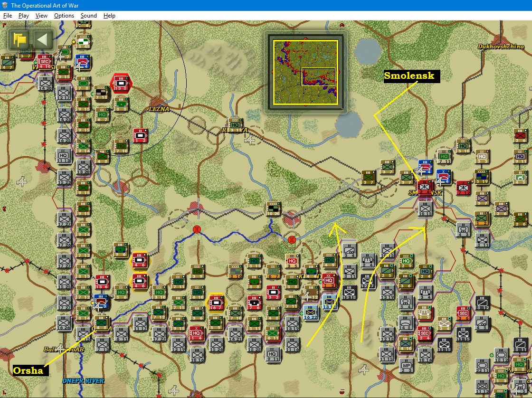Viewport: 532px width, 398px height.
Task: Select the red-hexed armor unit 13-8
Action: [121, 83]
